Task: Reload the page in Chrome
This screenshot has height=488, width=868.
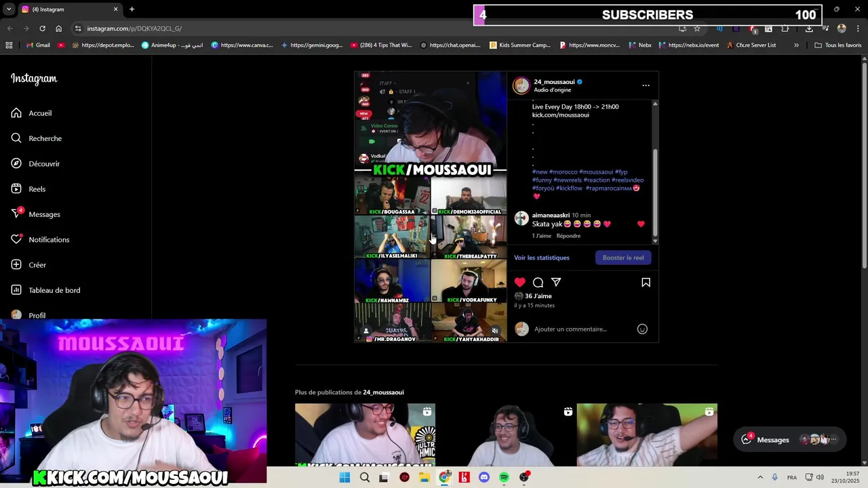Action: pos(42,28)
